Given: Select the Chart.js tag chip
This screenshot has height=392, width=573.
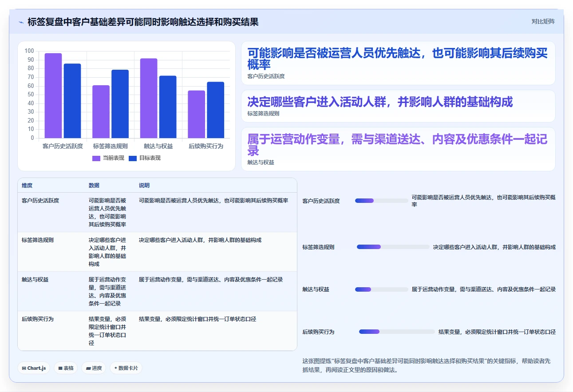Looking at the screenshot, I should tap(34, 368).
